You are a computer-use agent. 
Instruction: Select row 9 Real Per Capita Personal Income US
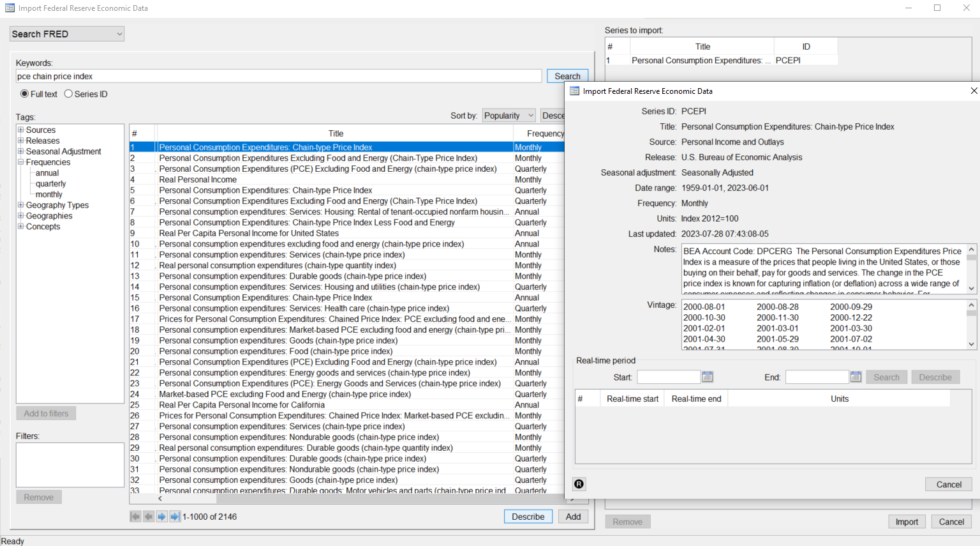pyautogui.click(x=347, y=233)
